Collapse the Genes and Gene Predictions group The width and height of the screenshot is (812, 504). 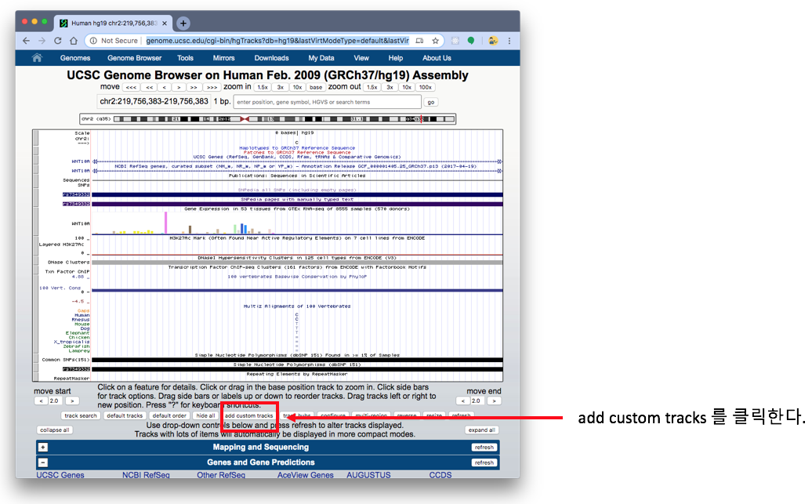click(x=43, y=462)
